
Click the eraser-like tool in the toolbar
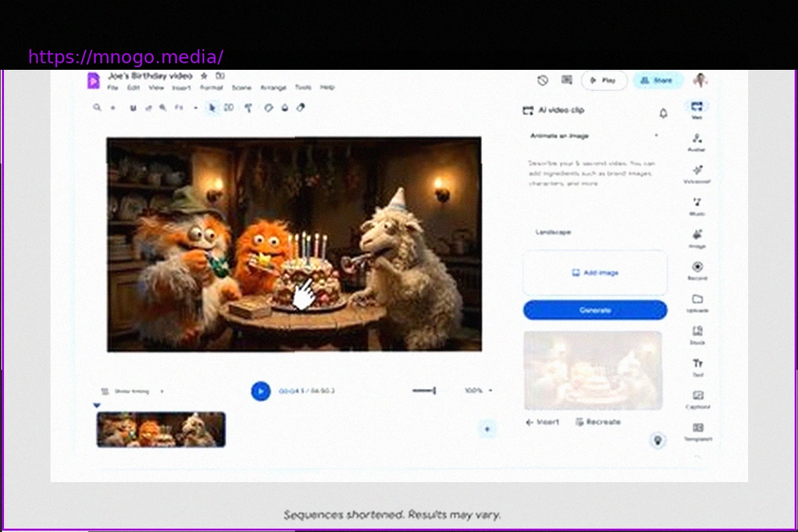point(301,107)
